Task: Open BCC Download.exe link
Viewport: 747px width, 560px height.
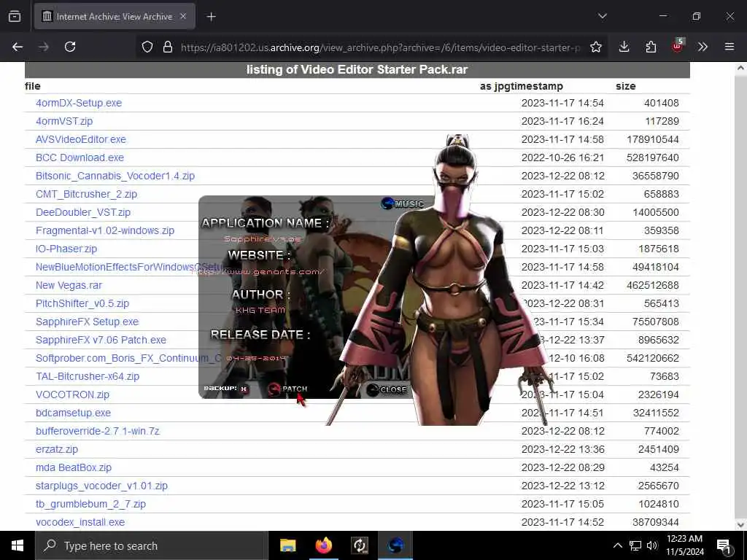Action: [x=80, y=157]
